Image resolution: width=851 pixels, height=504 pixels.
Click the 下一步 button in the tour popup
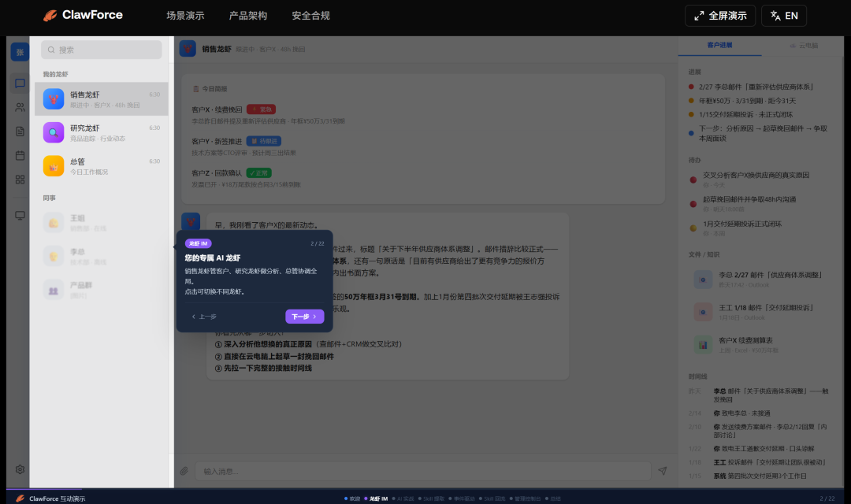click(x=304, y=317)
